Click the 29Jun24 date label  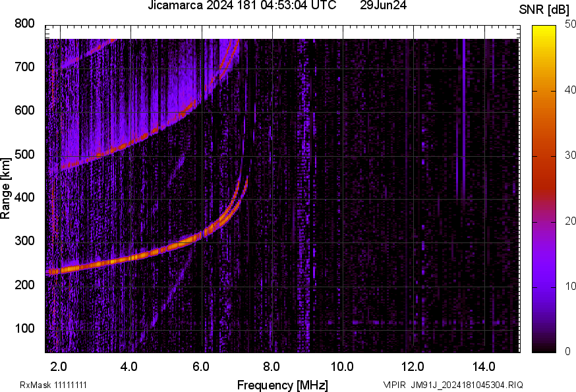(383, 5)
